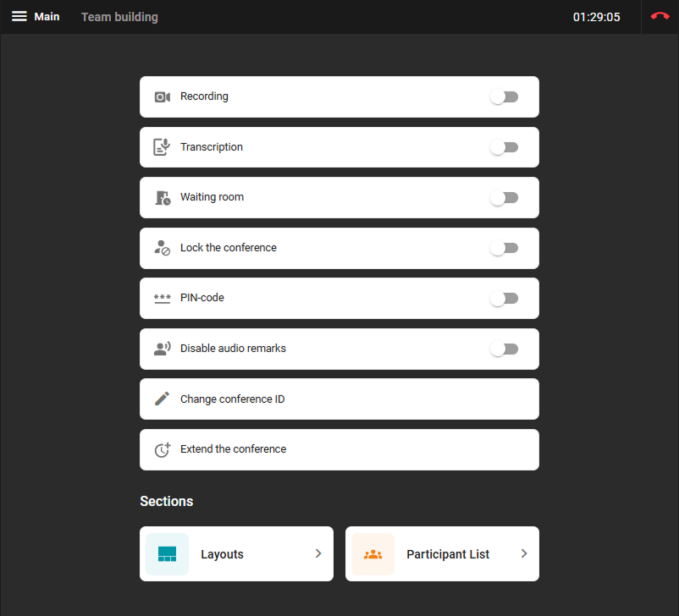679x616 pixels.
Task: Select the Main menu label
Action: [47, 17]
